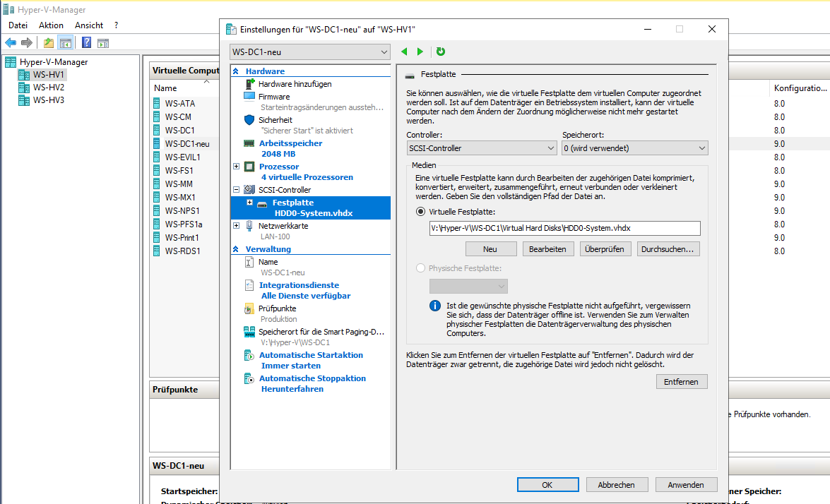Select WS-CM in virtual machines list
This screenshot has height=504, width=830.
pos(179,117)
